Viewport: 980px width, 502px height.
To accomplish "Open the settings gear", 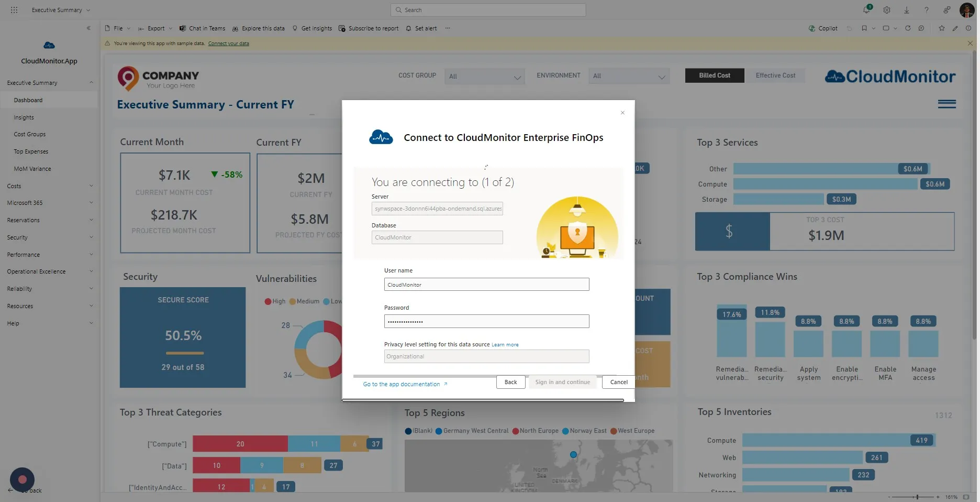I will coord(887,10).
